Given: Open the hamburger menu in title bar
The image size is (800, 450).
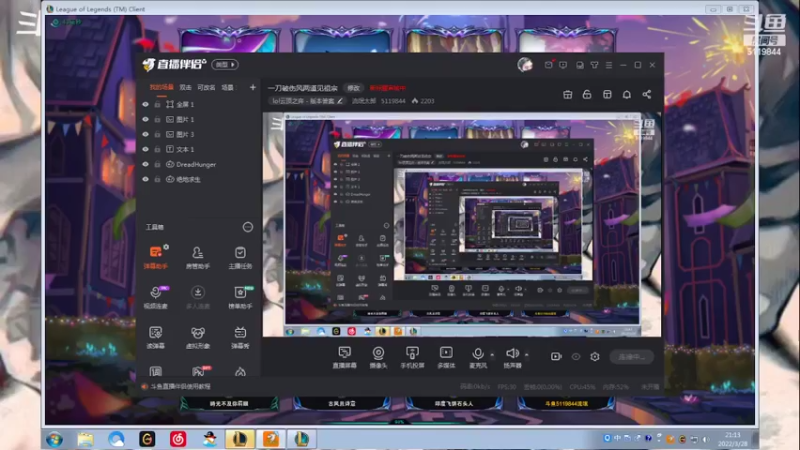Looking at the screenshot, I should click(x=609, y=65).
